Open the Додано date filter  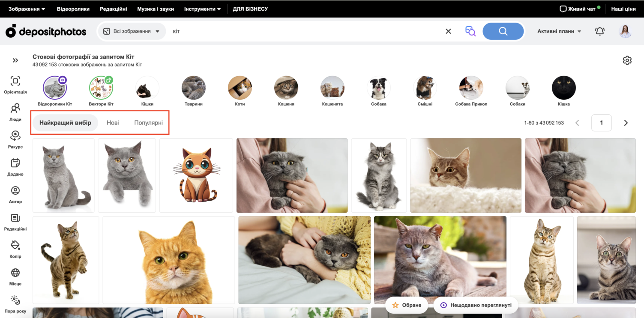coord(15,167)
